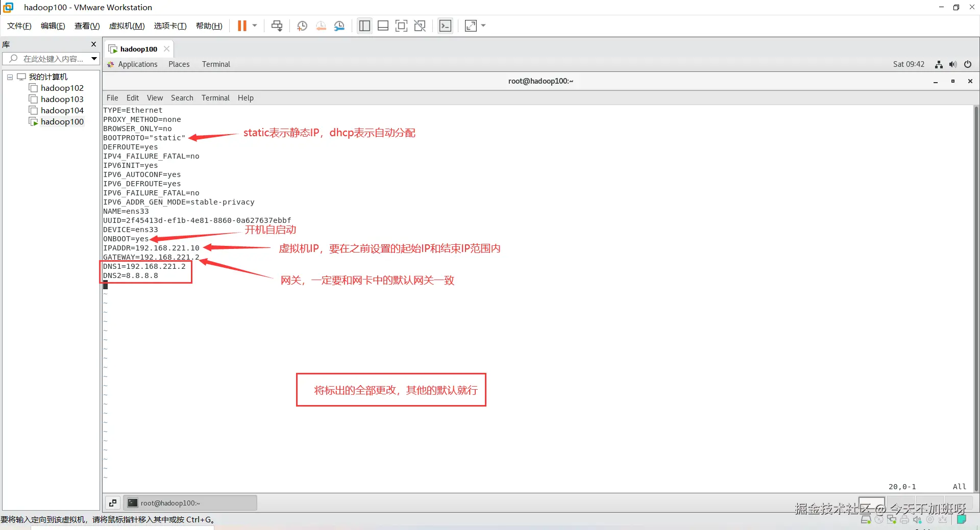This screenshot has height=530, width=980.
Task: Minimize the root@hadoop100 terminal window
Action: (x=936, y=81)
